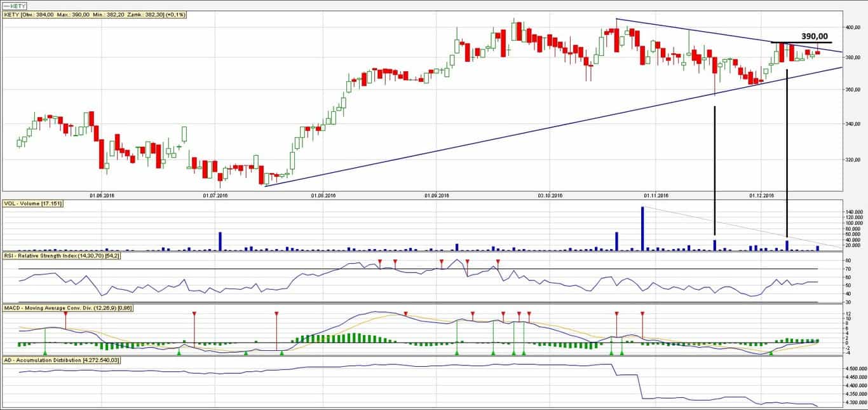
Task: Select the AD Accumulation Distribution label
Action: click(x=62, y=360)
